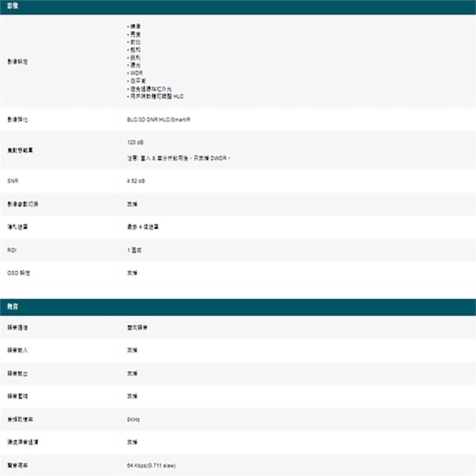Click the ROI value showing 1 area
Viewport: 476px width, 476px height.
tap(135, 250)
